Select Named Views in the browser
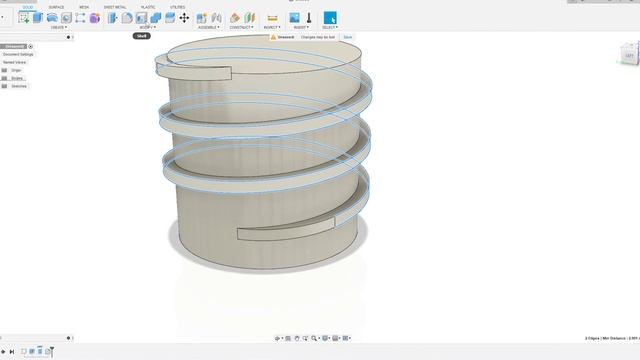 tap(14, 62)
